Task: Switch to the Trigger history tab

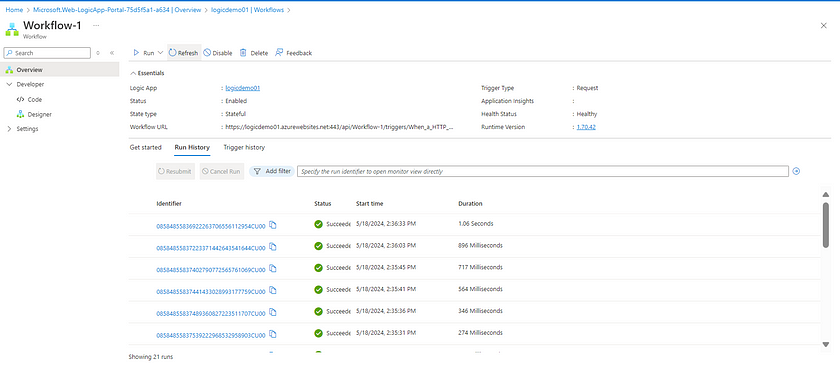Action: tap(244, 147)
